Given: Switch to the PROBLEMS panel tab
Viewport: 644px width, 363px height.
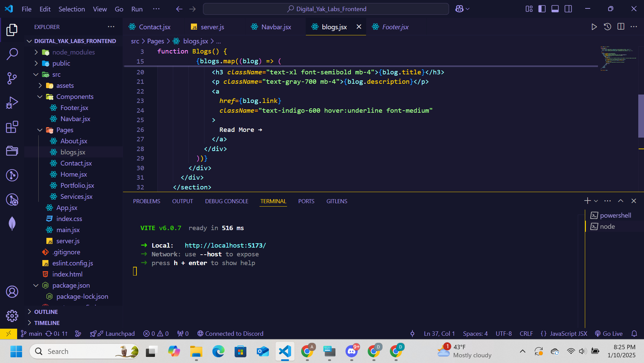Looking at the screenshot, I should pyautogui.click(x=147, y=201).
